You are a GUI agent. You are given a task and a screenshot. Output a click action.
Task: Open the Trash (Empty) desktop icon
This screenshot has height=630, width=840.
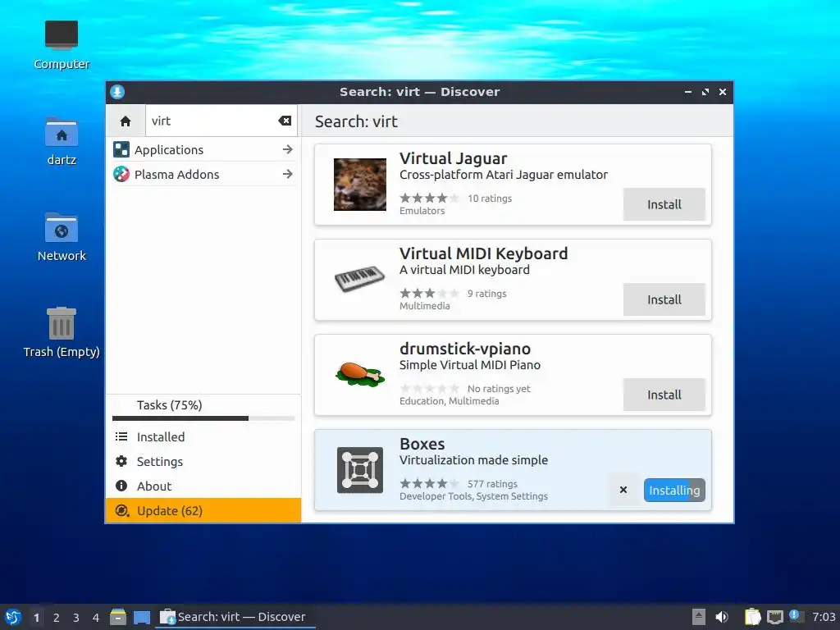(x=62, y=333)
